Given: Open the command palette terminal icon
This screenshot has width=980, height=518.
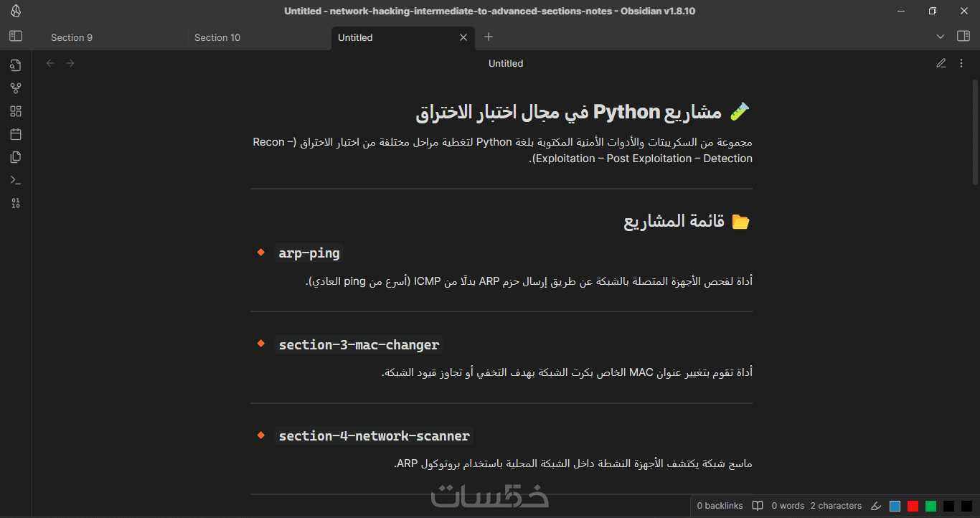Looking at the screenshot, I should click(x=16, y=180).
